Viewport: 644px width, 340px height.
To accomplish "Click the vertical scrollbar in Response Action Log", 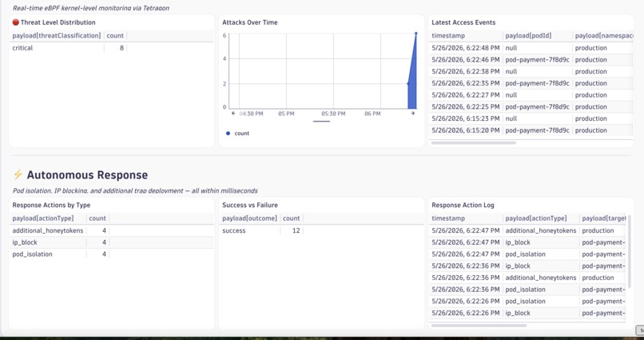I will click(x=628, y=250).
